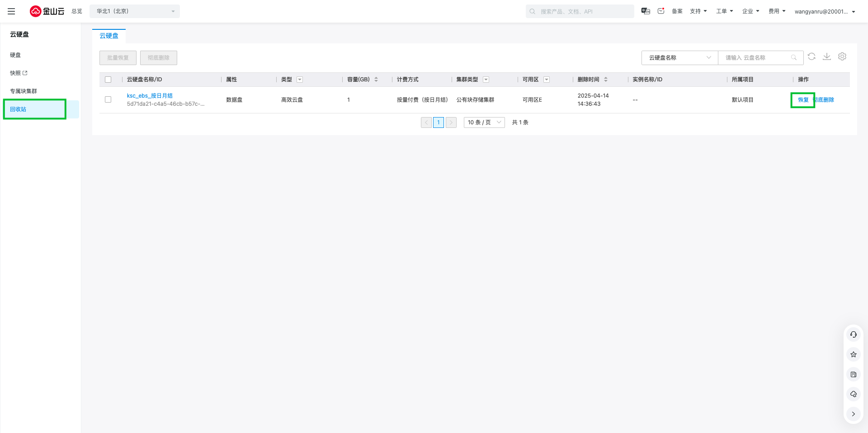Click the 计费方式 column header
This screenshot has height=433, width=868.
408,80
